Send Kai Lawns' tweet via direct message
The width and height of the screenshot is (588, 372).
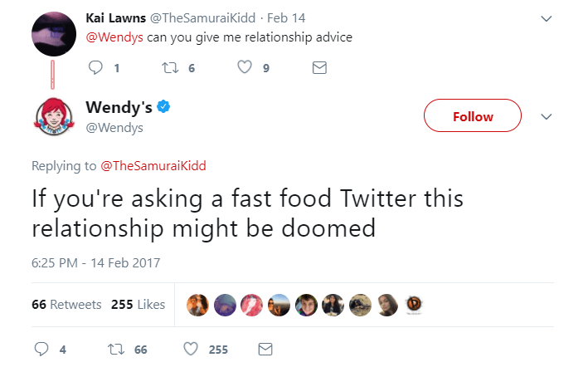point(319,69)
